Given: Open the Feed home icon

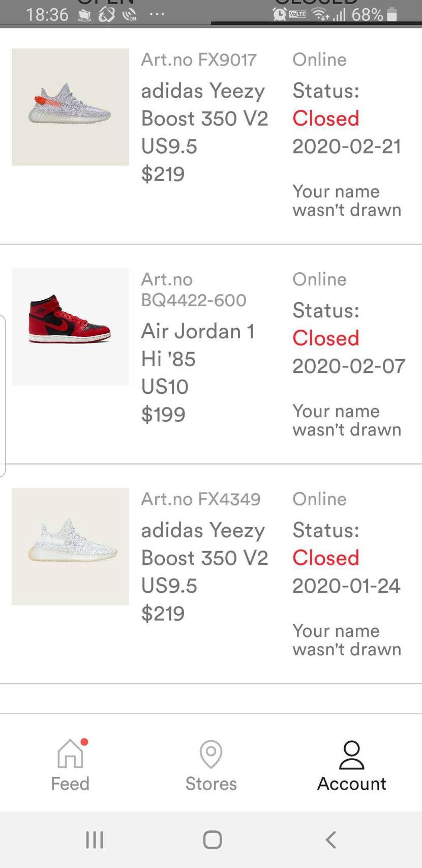Looking at the screenshot, I should (70, 753).
